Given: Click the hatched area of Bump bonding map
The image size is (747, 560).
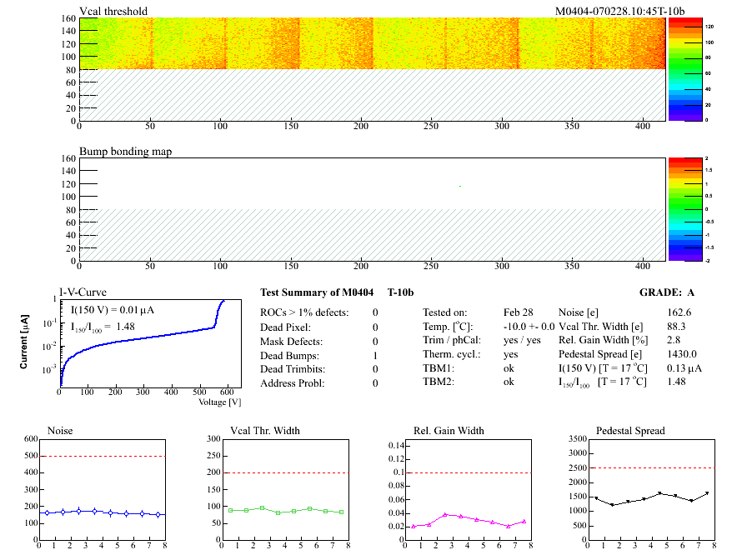Looking at the screenshot, I should [x=371, y=235].
